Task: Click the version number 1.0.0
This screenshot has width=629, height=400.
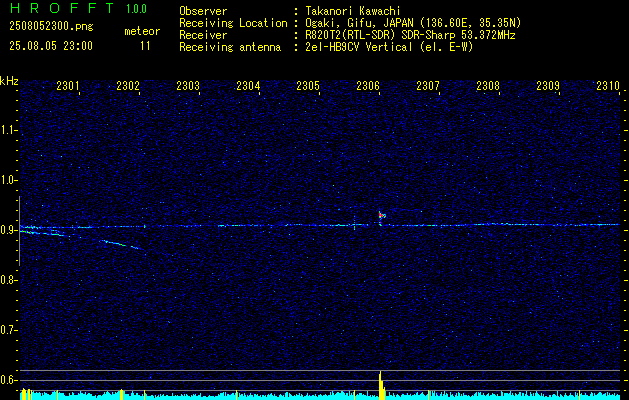Action: click(x=136, y=9)
